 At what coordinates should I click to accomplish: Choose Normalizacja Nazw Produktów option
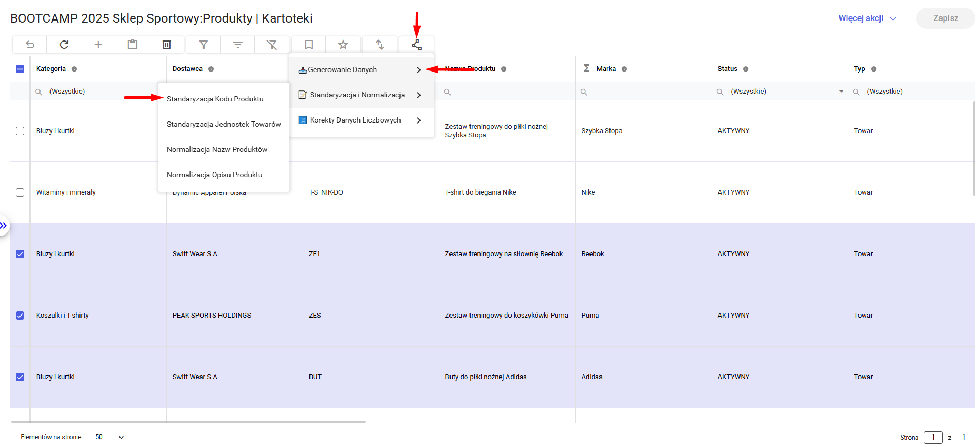coord(217,149)
